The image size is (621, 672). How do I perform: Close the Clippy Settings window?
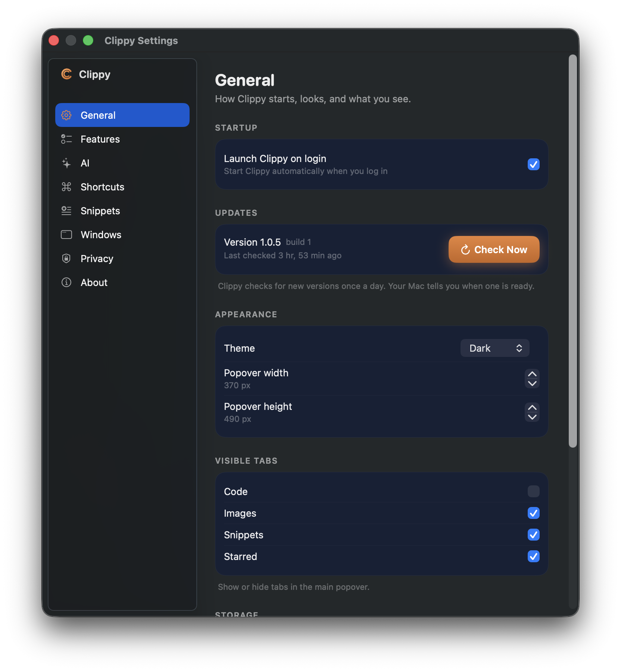tap(54, 40)
